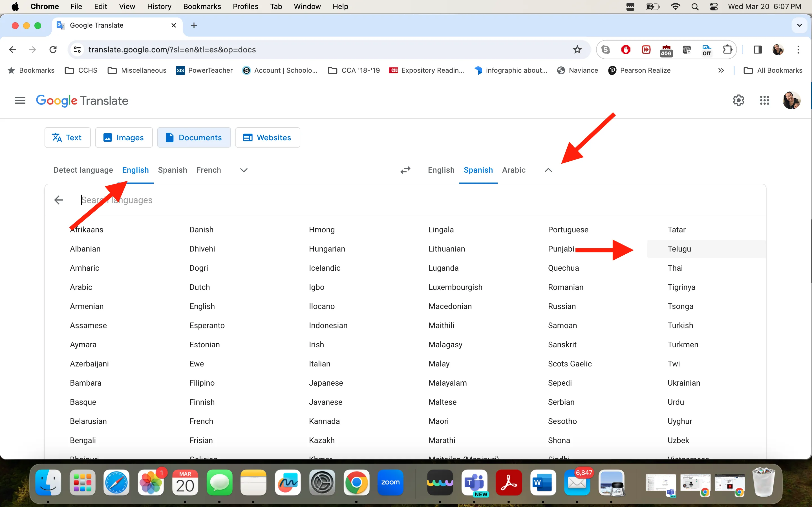
Task: Select Telugu from language list
Action: 679,248
